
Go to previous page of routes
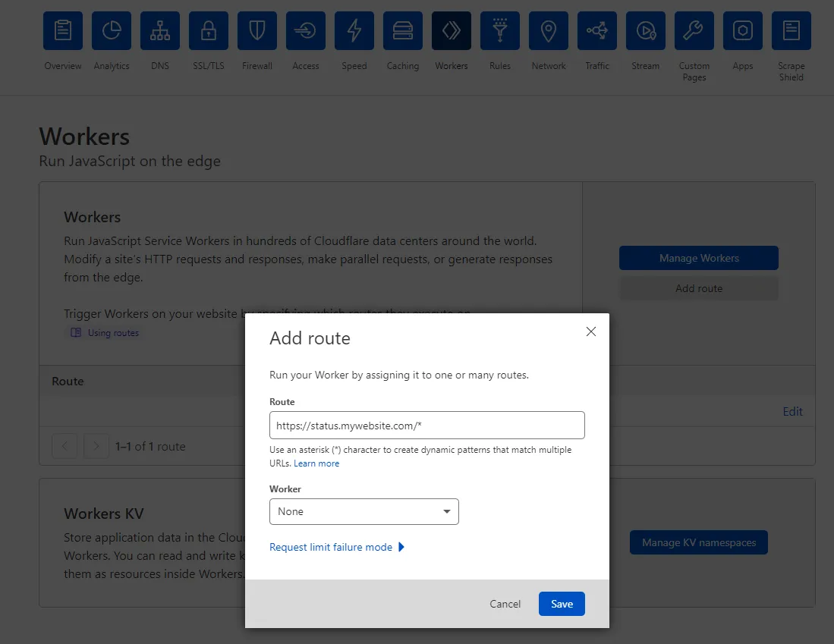[65, 446]
